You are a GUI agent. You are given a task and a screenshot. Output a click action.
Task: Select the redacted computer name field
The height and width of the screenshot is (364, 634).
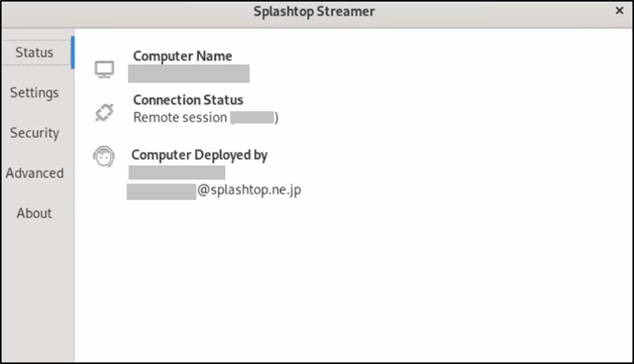(x=188, y=73)
